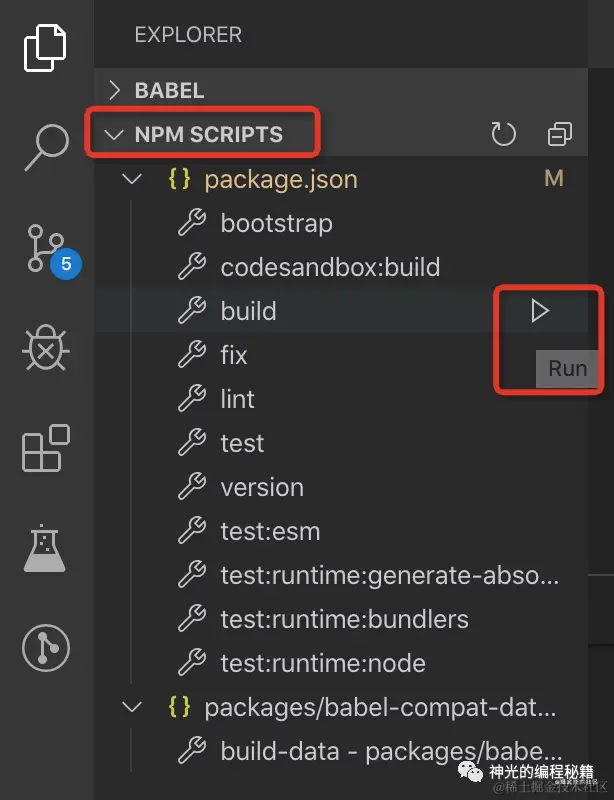Open the Testing flask view
Screen dimensions: 614x800
pos(45,548)
